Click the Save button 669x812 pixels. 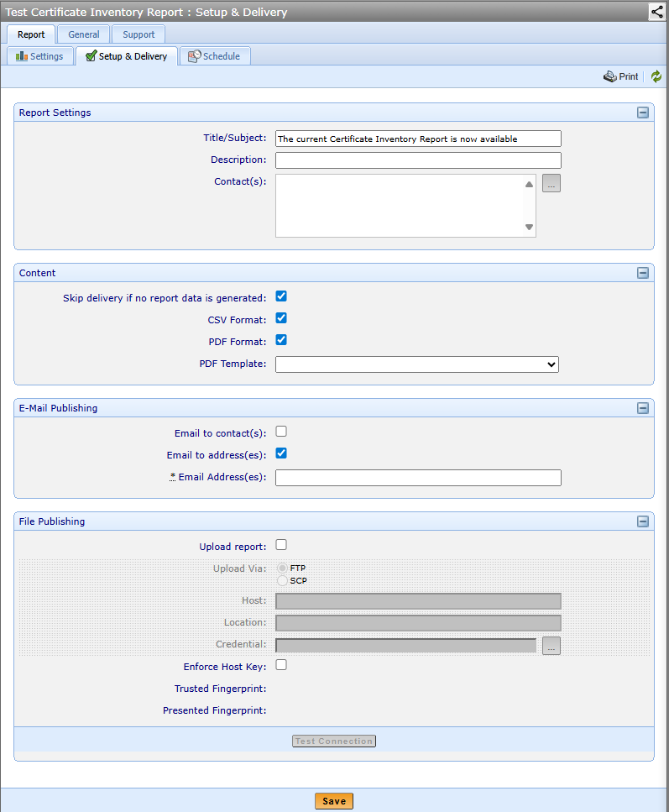pos(334,801)
